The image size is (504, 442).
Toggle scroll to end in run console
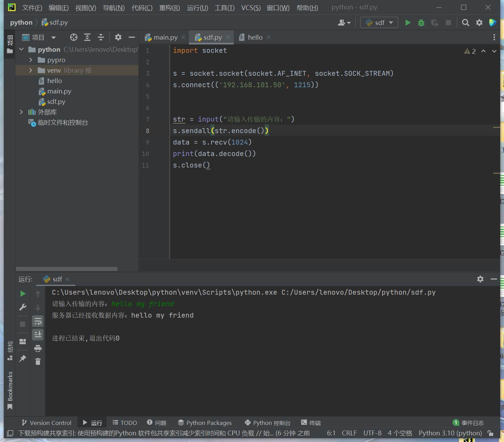click(38, 334)
